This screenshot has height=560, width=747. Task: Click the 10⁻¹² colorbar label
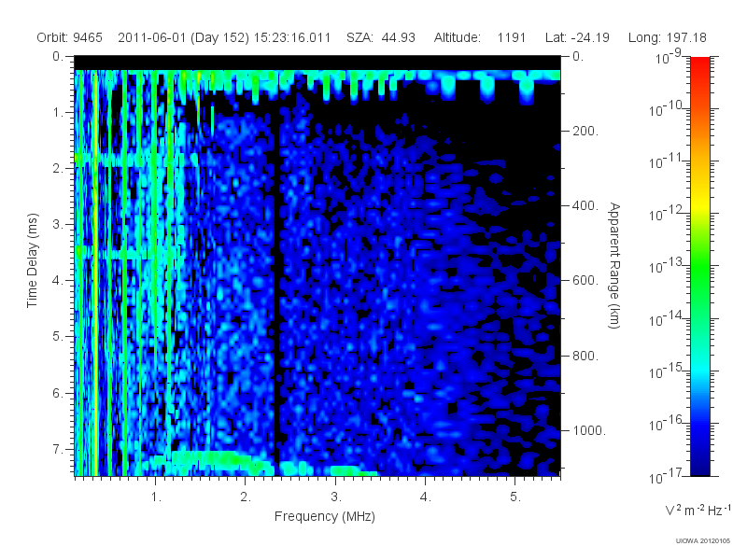pyautogui.click(x=667, y=215)
